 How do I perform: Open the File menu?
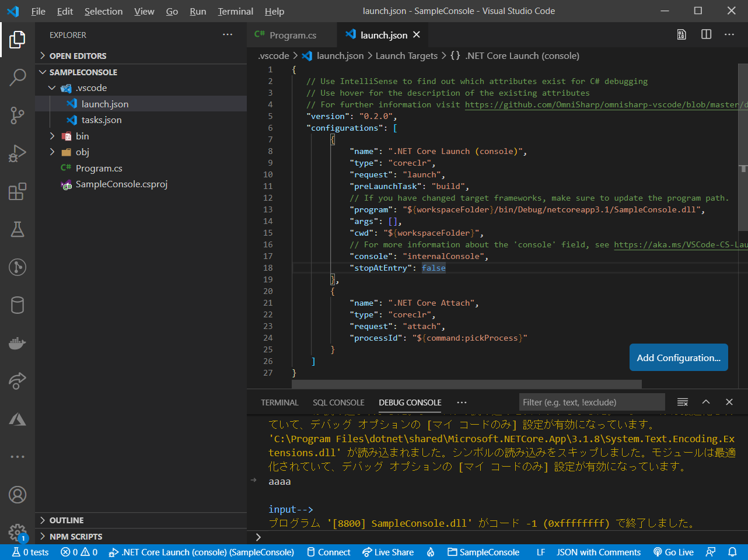(39, 11)
